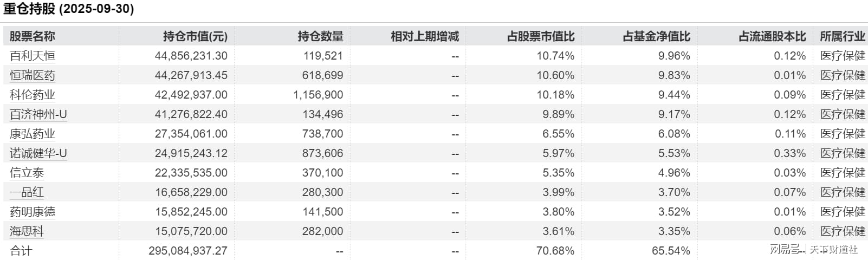Viewport: 868px width, 260px height.
Task: Click the 科伦药业 stock name
Action: pos(33,95)
